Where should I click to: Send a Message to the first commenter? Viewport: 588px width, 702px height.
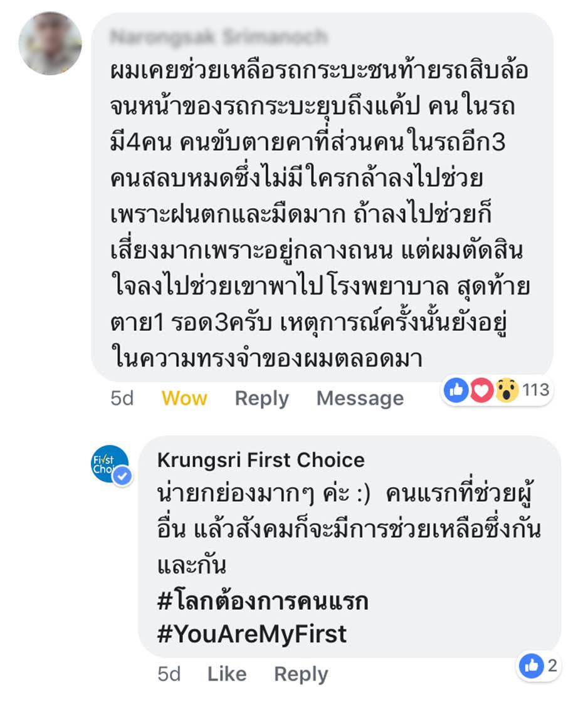(x=360, y=398)
